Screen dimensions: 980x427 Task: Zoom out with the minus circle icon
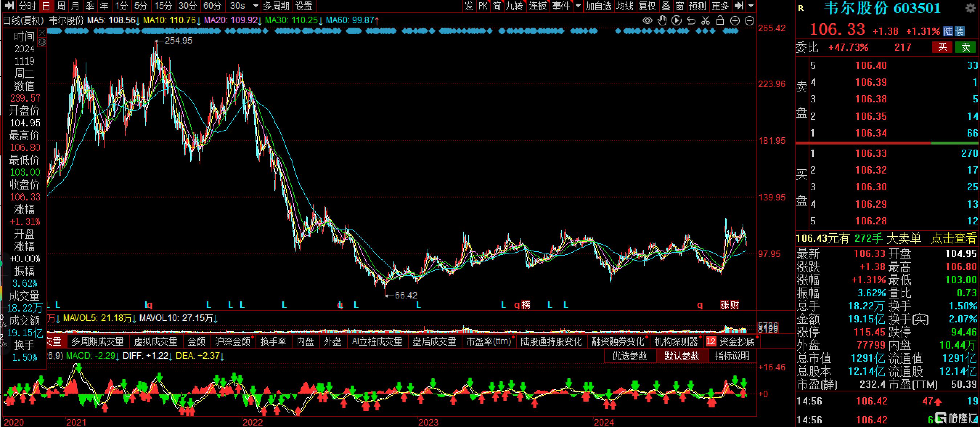click(749, 21)
